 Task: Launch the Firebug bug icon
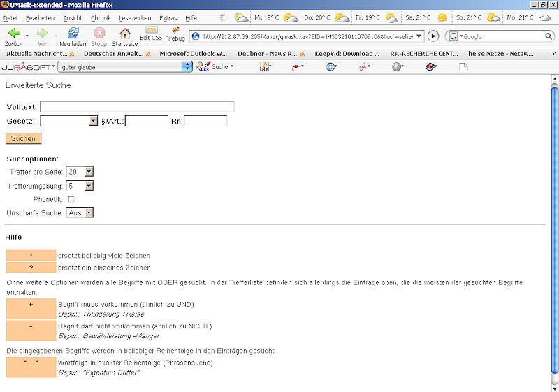click(175, 33)
